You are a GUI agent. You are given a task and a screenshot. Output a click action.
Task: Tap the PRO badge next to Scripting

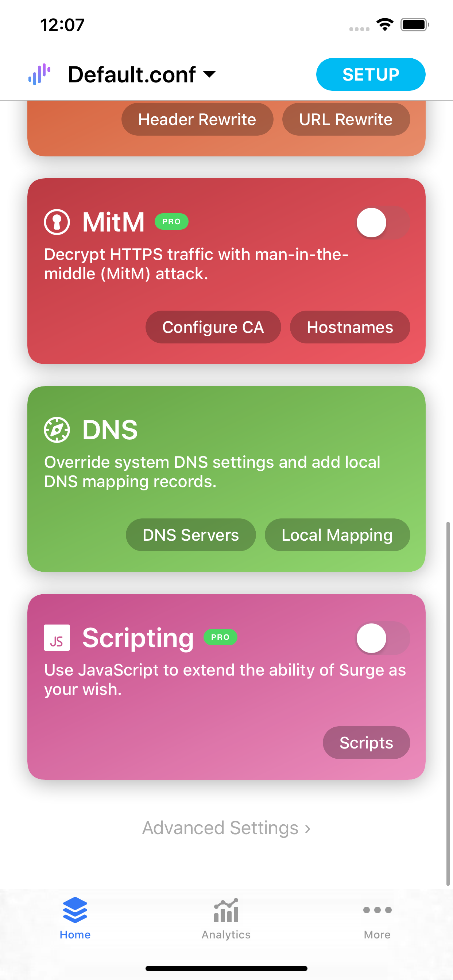220,637
